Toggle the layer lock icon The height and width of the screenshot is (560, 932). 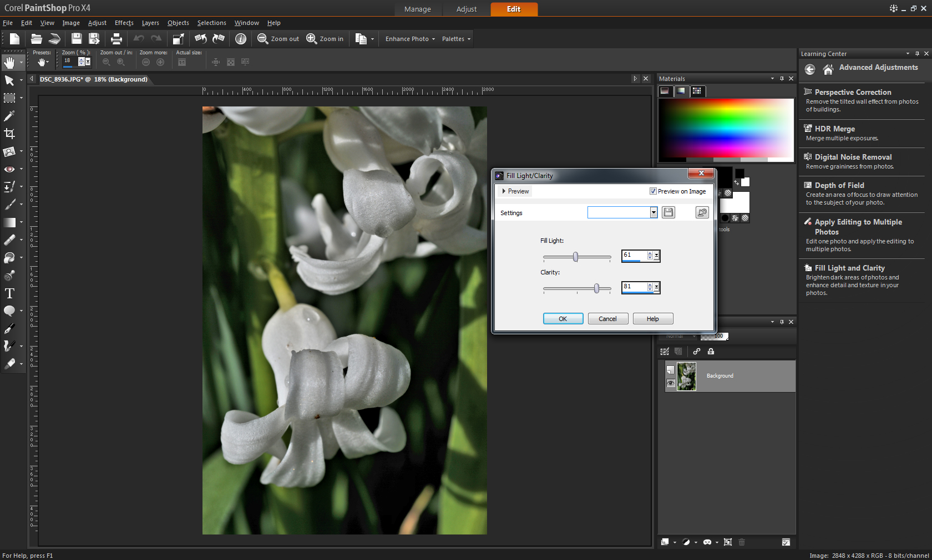tap(711, 352)
